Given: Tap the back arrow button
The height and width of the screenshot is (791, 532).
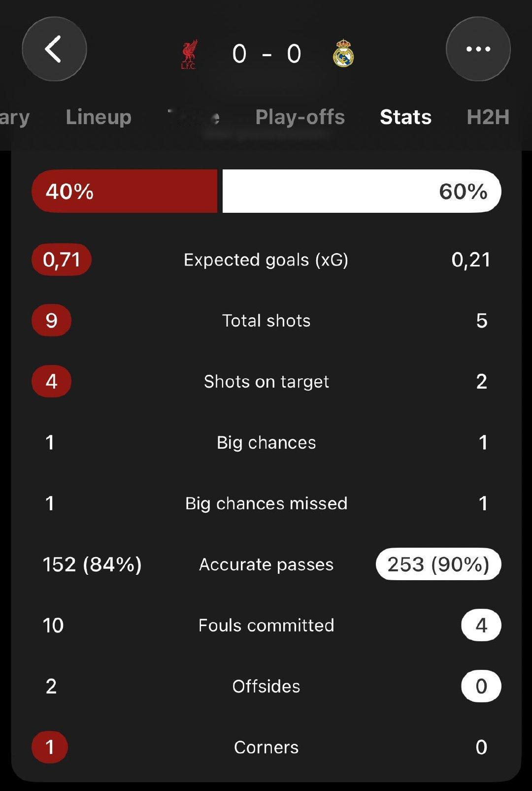Looking at the screenshot, I should coord(54,49).
